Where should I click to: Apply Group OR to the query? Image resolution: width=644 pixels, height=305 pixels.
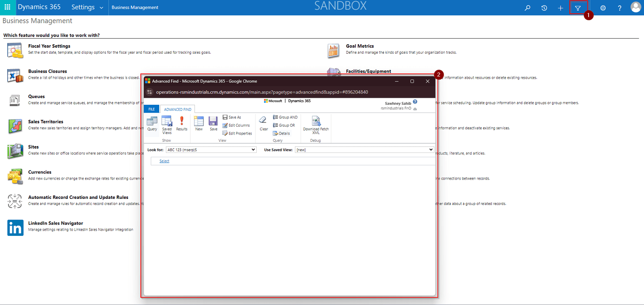tap(284, 125)
